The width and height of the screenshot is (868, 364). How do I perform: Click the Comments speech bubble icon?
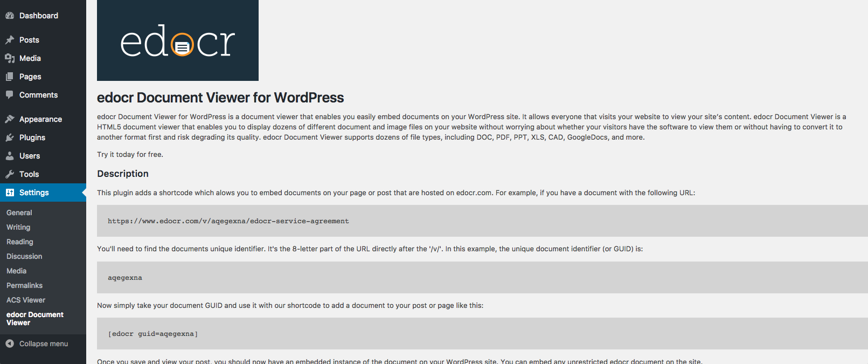click(10, 95)
